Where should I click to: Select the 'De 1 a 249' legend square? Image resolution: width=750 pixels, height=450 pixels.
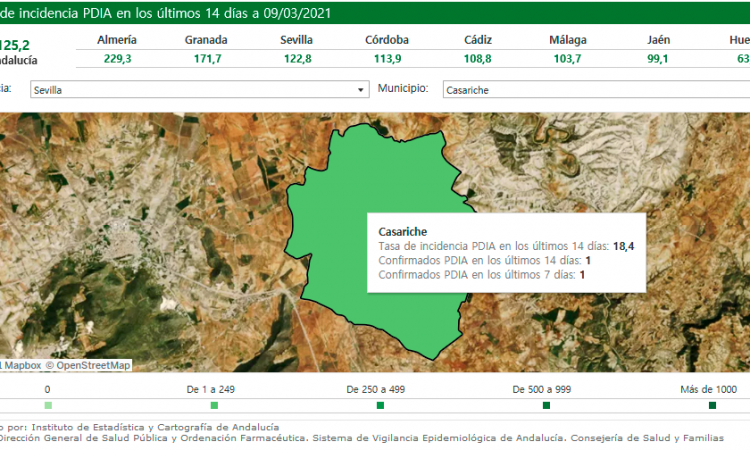214,405
